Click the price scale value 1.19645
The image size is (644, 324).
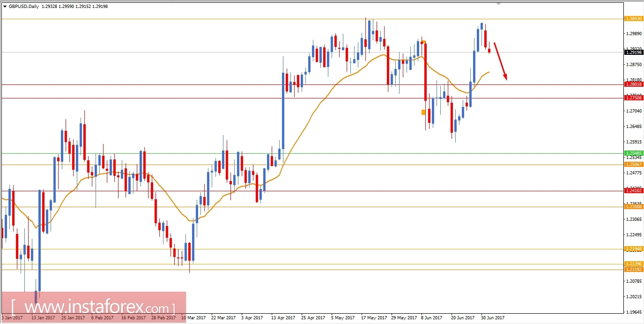[x=634, y=312]
